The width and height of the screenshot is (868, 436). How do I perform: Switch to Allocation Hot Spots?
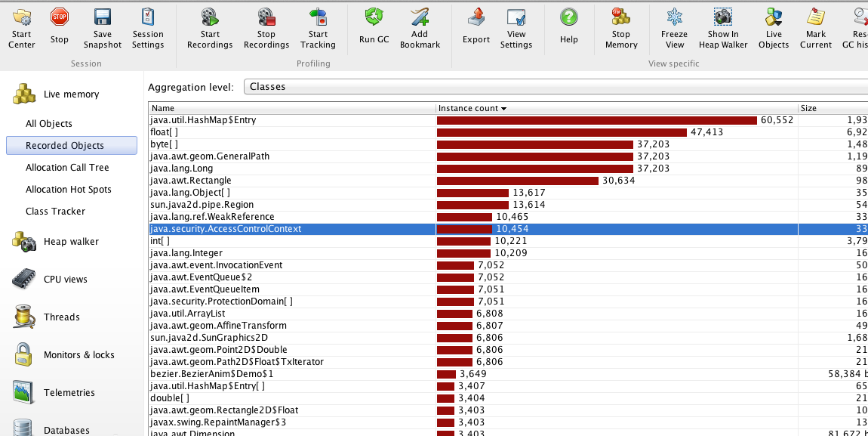pyautogui.click(x=68, y=190)
